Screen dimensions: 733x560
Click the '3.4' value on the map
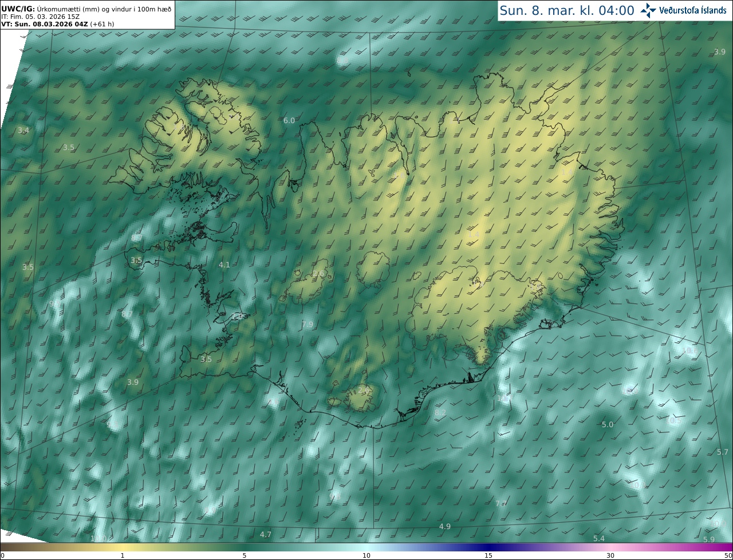(23, 131)
